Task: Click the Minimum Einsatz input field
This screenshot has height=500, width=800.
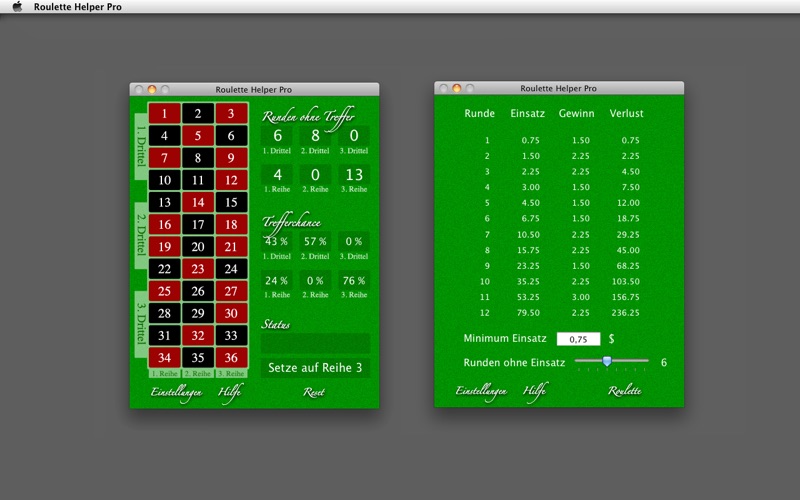Action: (x=578, y=339)
